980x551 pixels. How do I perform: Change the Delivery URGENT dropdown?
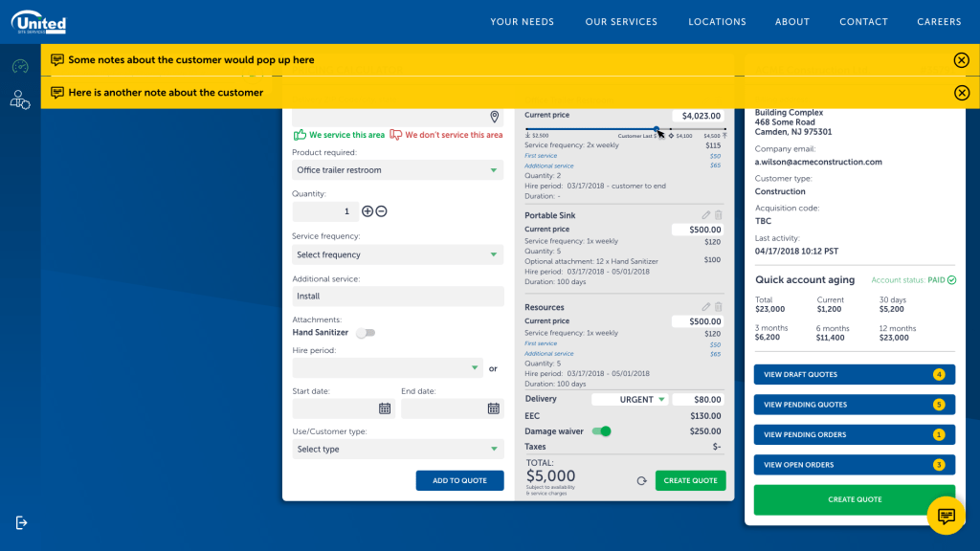[629, 400]
